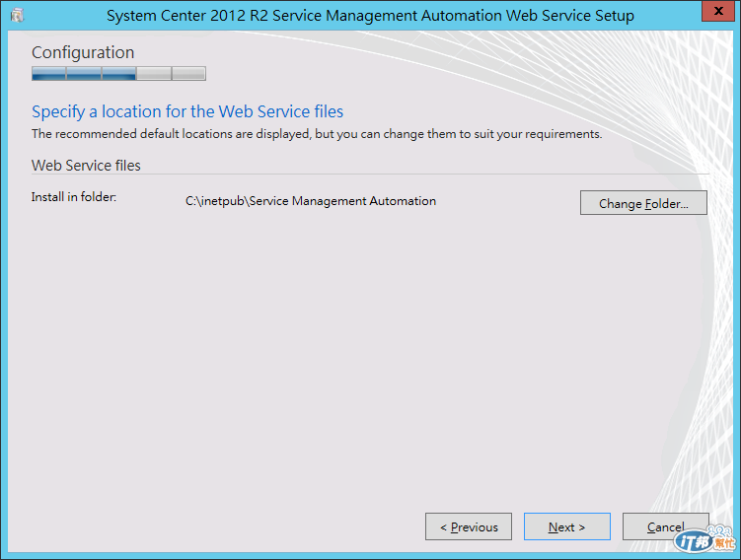Click the setup installer icon in title bar
The width and height of the screenshot is (741, 560).
(17, 16)
